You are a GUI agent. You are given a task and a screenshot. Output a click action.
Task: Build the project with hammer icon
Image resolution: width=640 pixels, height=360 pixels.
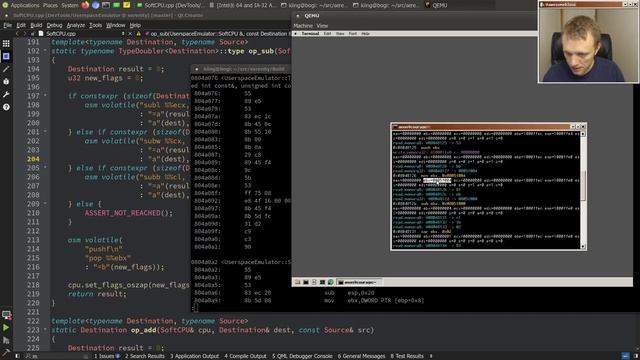[x=6, y=352]
